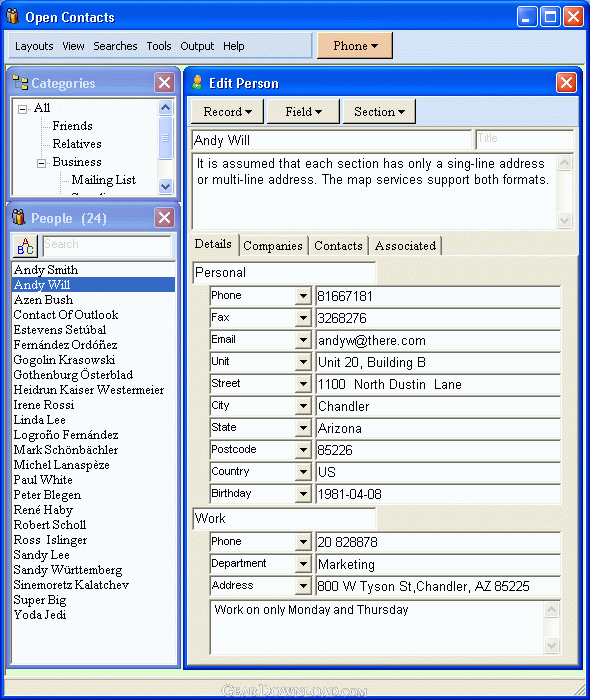Switch to the Contacts tab
This screenshot has height=700, width=590.
(338, 246)
